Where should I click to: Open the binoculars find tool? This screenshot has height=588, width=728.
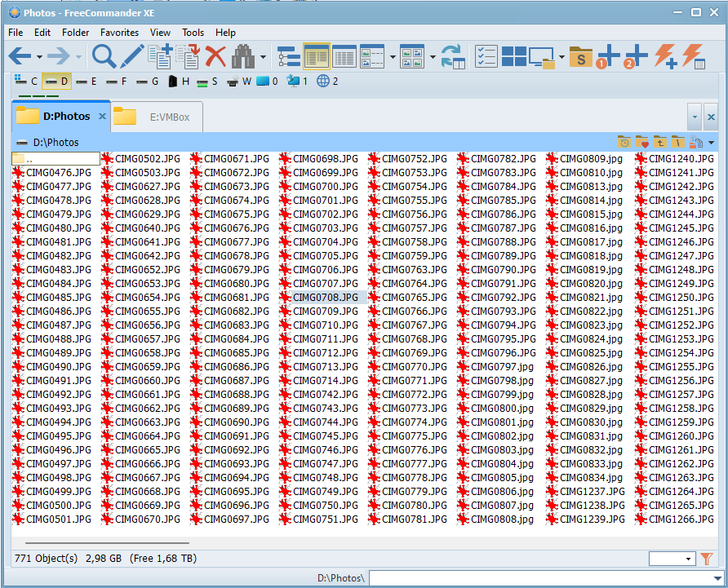[x=243, y=56]
